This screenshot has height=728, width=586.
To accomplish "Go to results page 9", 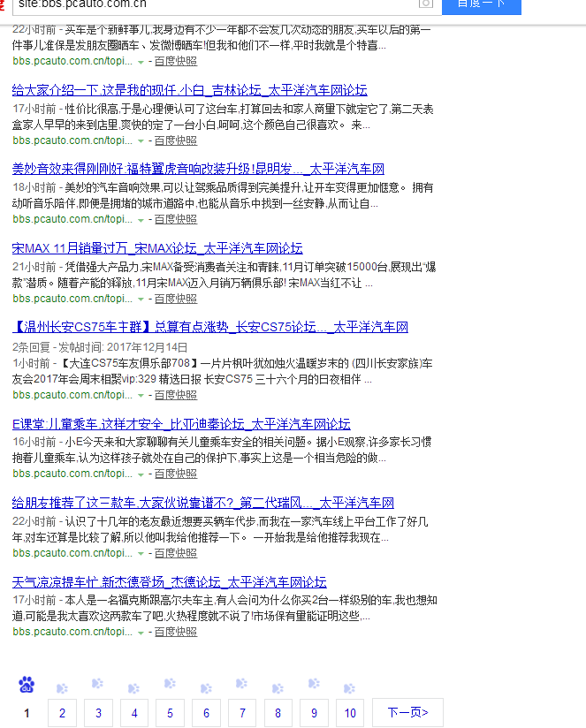I will coord(313,713).
